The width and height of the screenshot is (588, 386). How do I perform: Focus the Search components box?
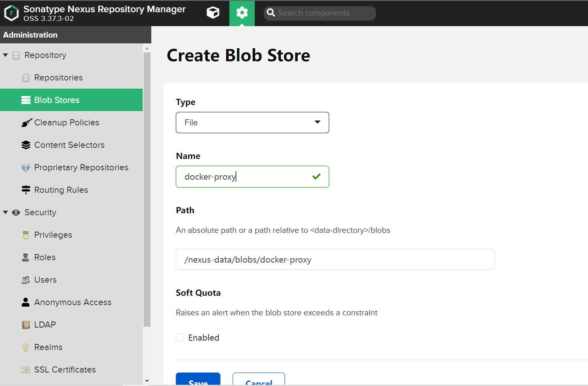tap(320, 13)
